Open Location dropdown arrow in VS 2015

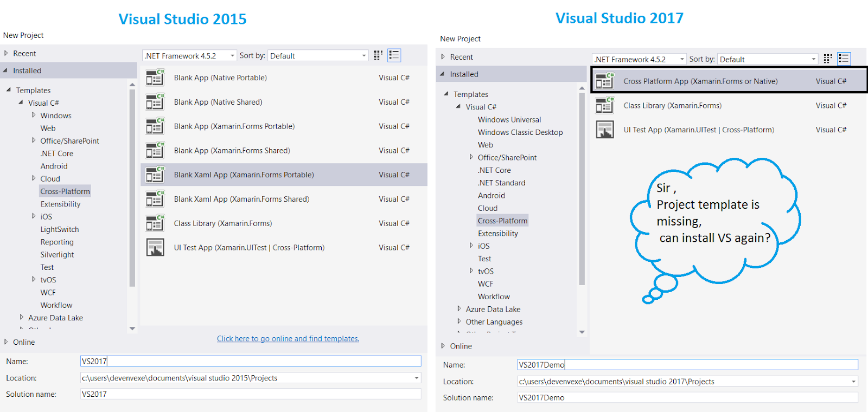pos(417,378)
